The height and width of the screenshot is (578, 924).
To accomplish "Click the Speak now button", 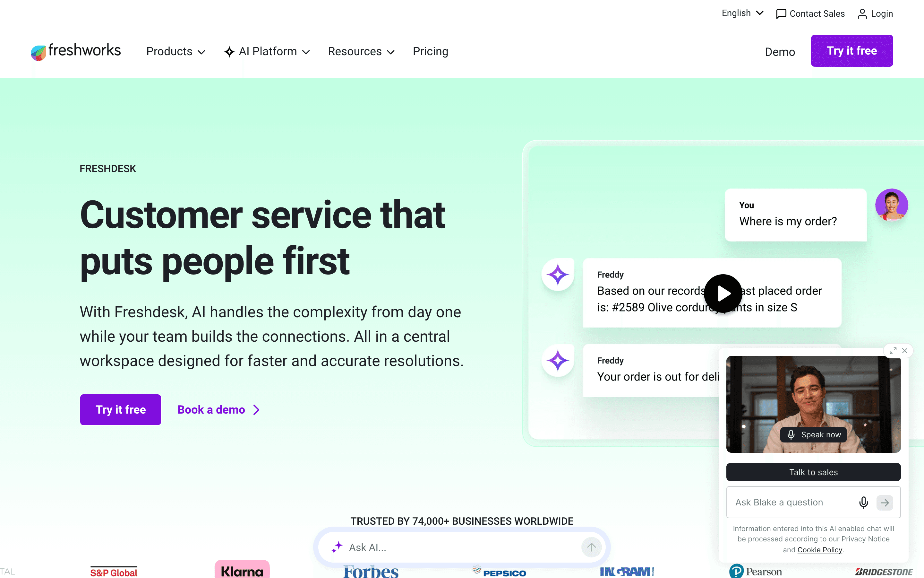I will [x=814, y=435].
